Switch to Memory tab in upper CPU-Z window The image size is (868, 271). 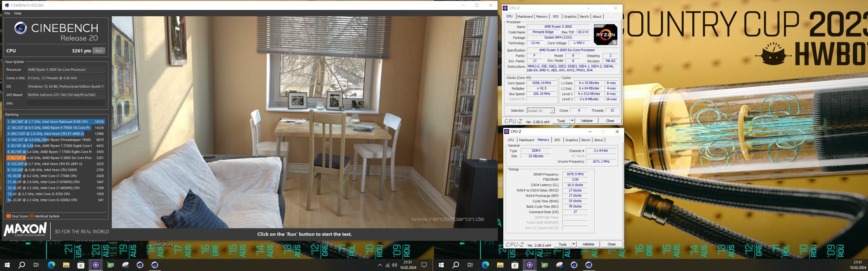click(542, 17)
